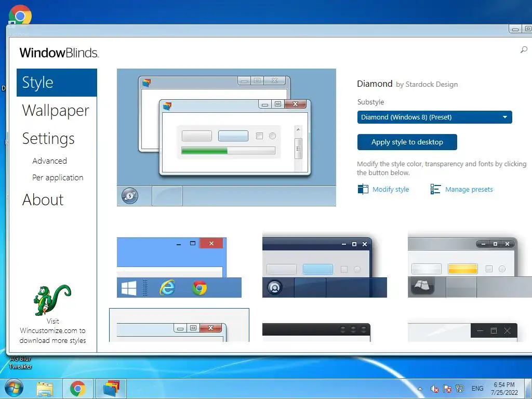Show hidden tray icons arrow
The image size is (532, 399).
[420, 389]
